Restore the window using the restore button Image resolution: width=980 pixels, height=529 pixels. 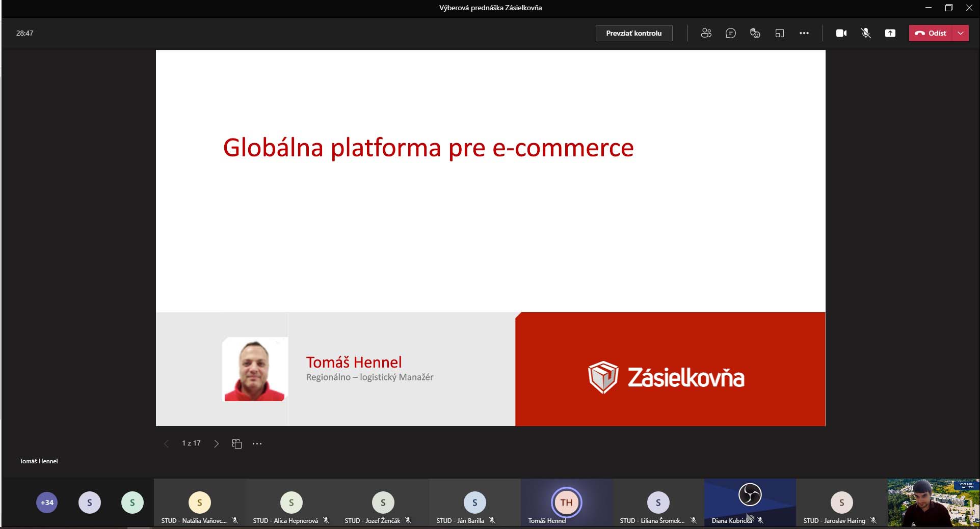(x=948, y=8)
